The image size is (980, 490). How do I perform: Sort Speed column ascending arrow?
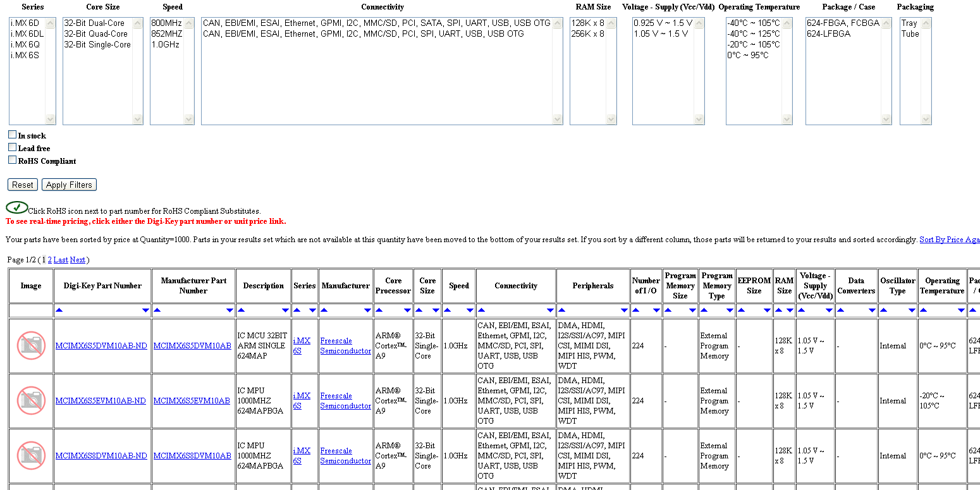(447, 310)
